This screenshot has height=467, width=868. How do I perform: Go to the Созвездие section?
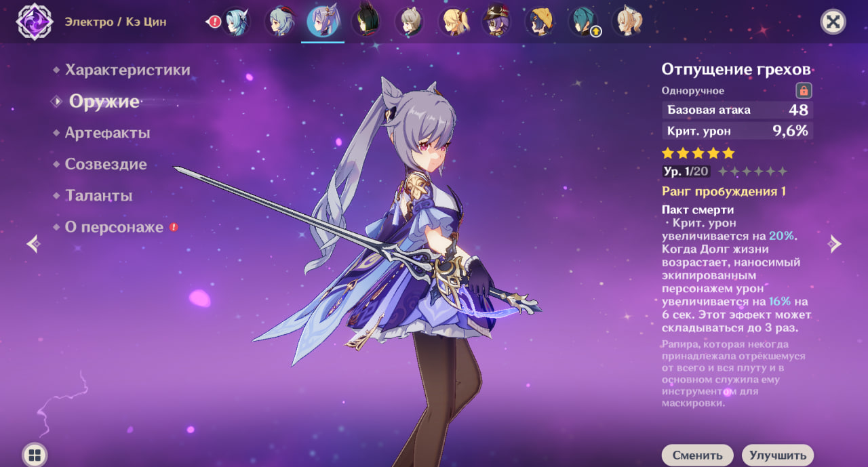pos(106,164)
